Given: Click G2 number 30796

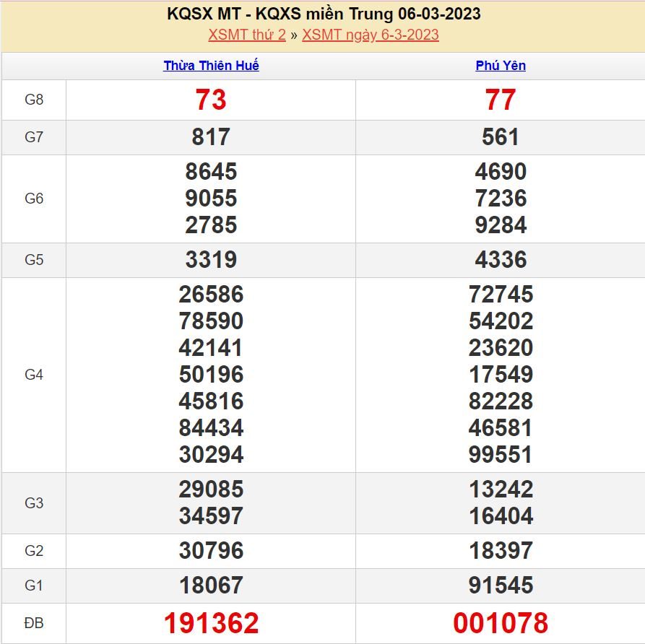Looking at the screenshot, I should pyautogui.click(x=211, y=551).
